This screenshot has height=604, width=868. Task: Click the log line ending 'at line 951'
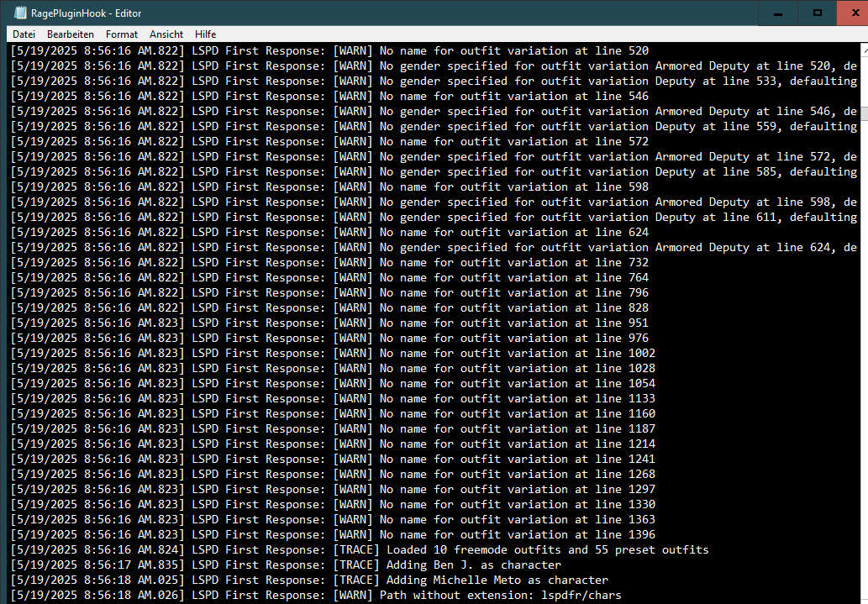click(x=329, y=323)
